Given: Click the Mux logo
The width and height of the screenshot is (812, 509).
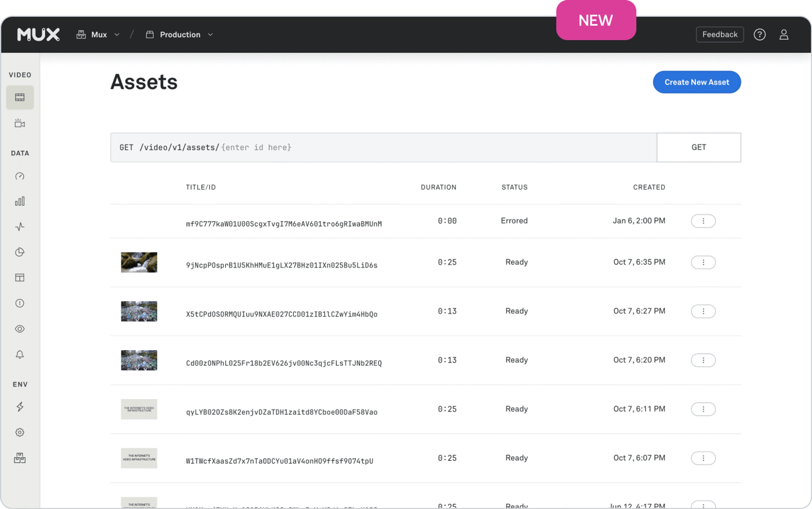Looking at the screenshot, I should point(38,35).
